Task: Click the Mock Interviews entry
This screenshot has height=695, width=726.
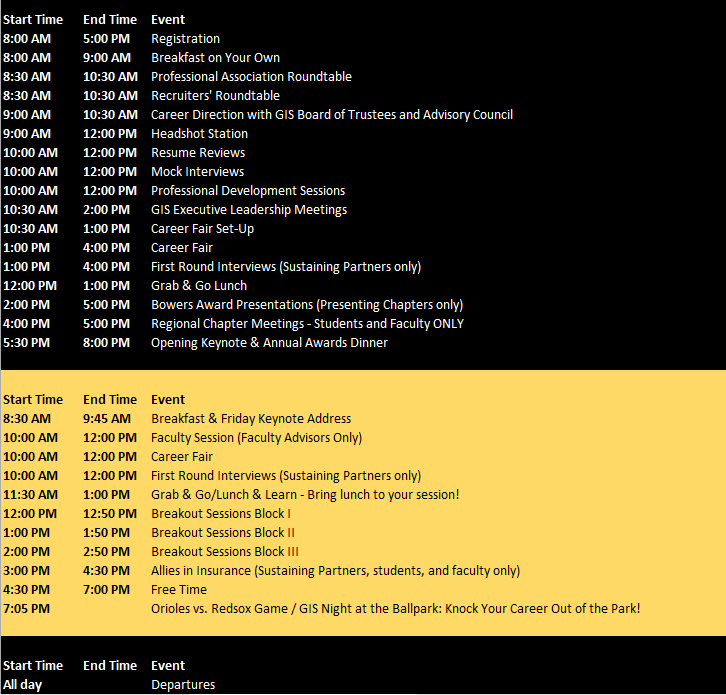Action: pyautogui.click(x=197, y=172)
